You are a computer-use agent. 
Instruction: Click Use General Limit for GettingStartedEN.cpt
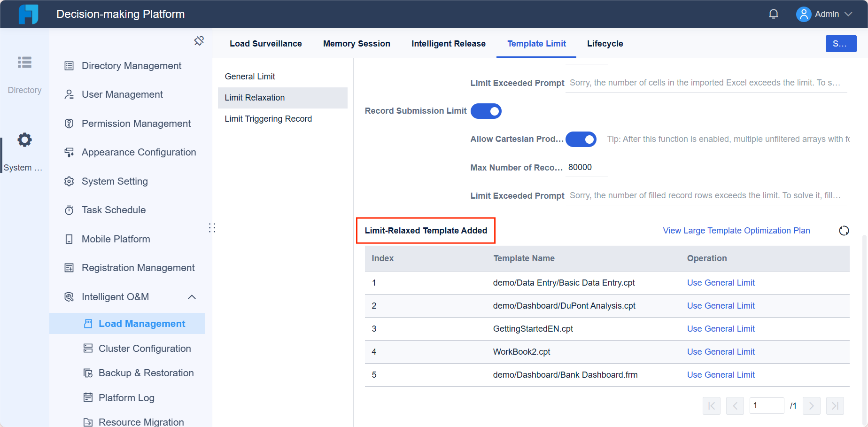tap(721, 328)
